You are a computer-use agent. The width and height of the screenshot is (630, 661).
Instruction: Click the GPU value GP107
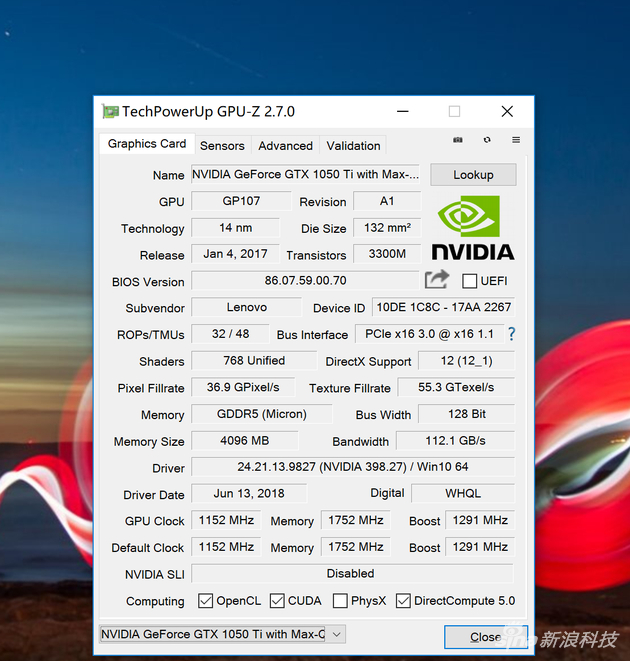pyautogui.click(x=241, y=201)
